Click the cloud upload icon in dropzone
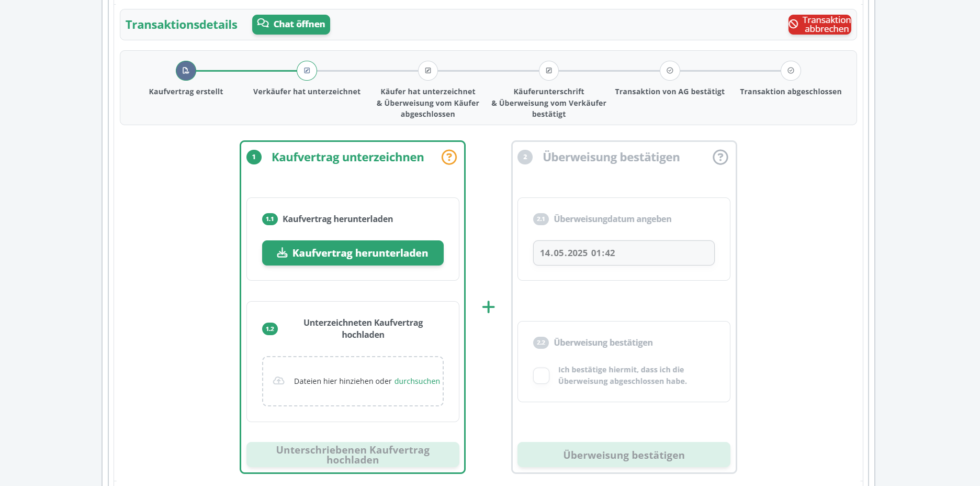Screen dimensions: 980x486 (279, 381)
